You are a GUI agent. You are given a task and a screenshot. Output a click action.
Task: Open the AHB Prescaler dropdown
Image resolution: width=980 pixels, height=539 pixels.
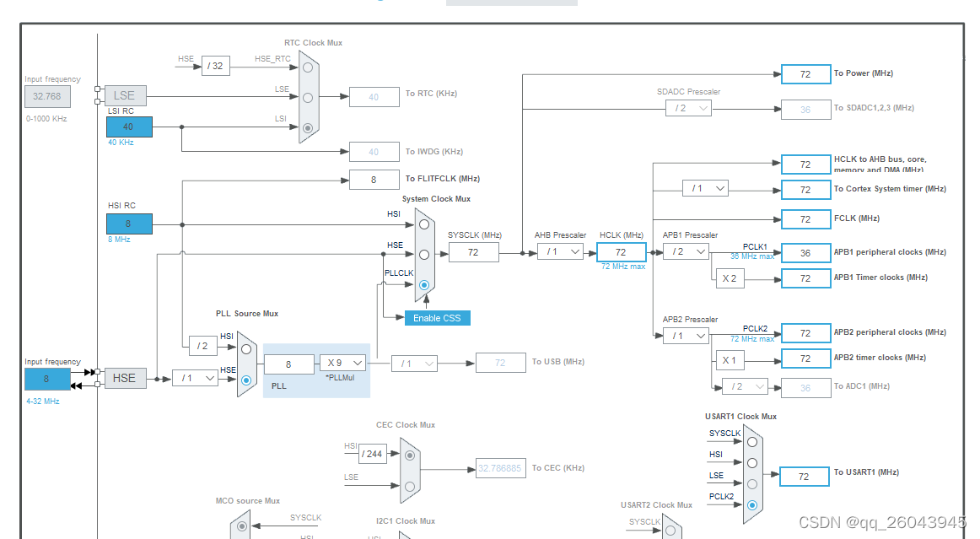(x=560, y=251)
